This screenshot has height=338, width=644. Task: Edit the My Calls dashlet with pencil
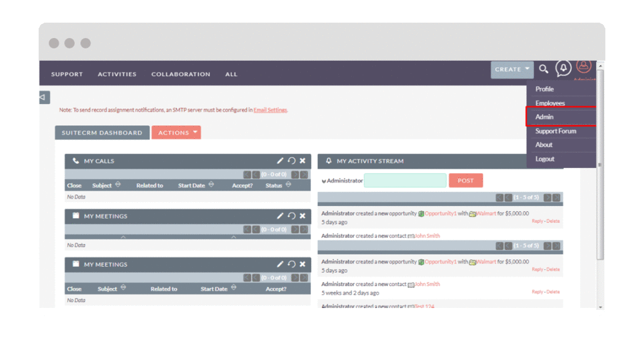280,161
